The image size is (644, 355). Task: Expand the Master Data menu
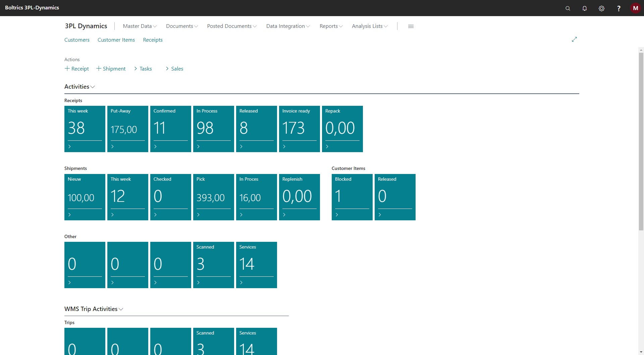click(x=139, y=26)
